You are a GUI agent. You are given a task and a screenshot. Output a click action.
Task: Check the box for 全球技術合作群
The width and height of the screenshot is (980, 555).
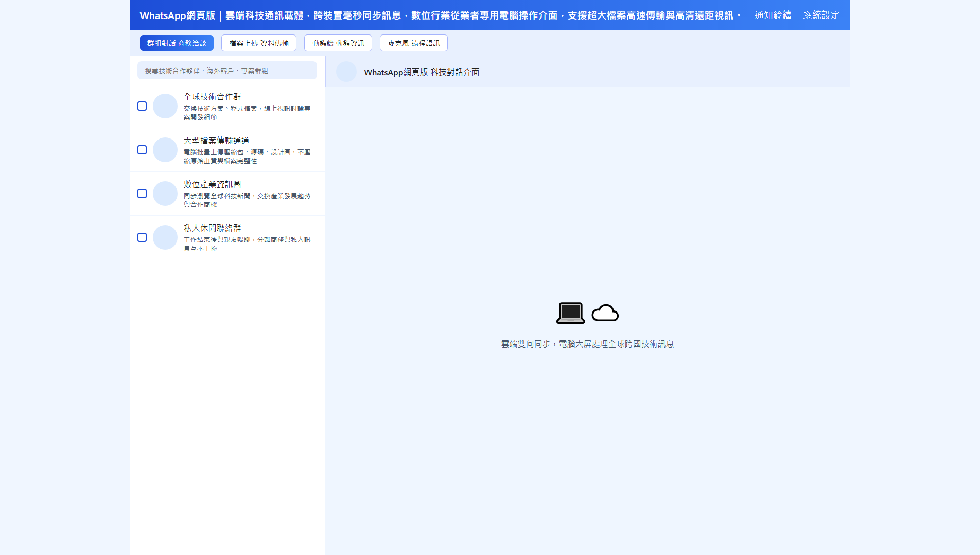pos(142,106)
